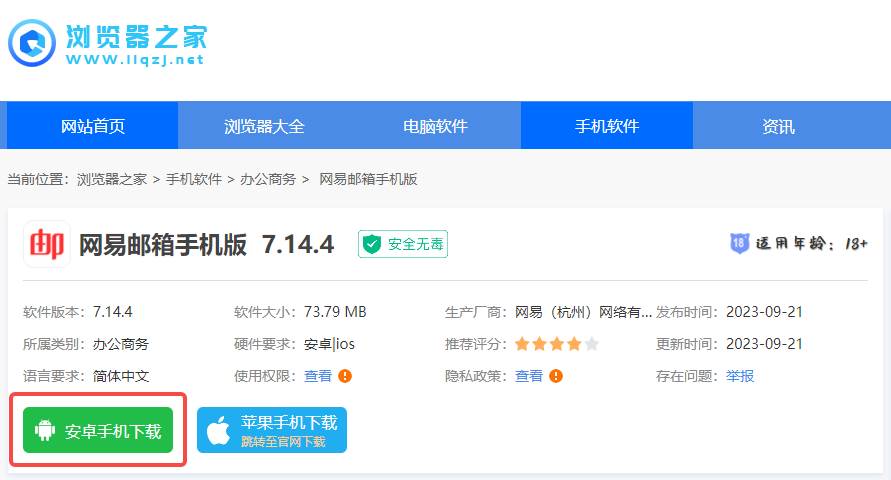Click the Apple logo on blue download button
This screenshot has height=480, width=891.
click(x=219, y=430)
